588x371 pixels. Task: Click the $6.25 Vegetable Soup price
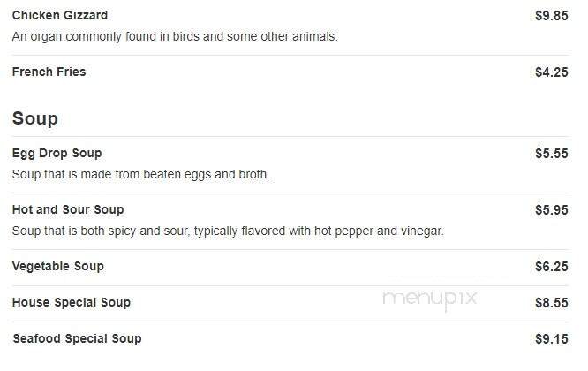pyautogui.click(x=551, y=267)
